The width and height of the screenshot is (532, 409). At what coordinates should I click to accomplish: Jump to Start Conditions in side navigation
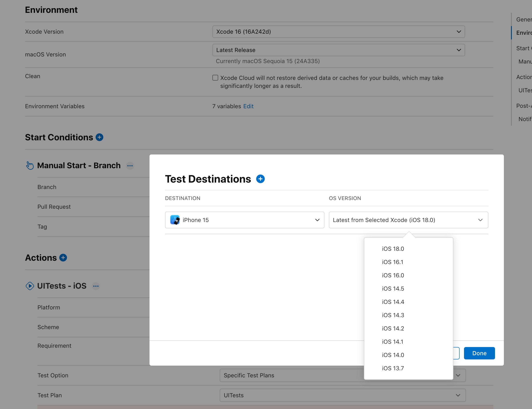point(524,48)
